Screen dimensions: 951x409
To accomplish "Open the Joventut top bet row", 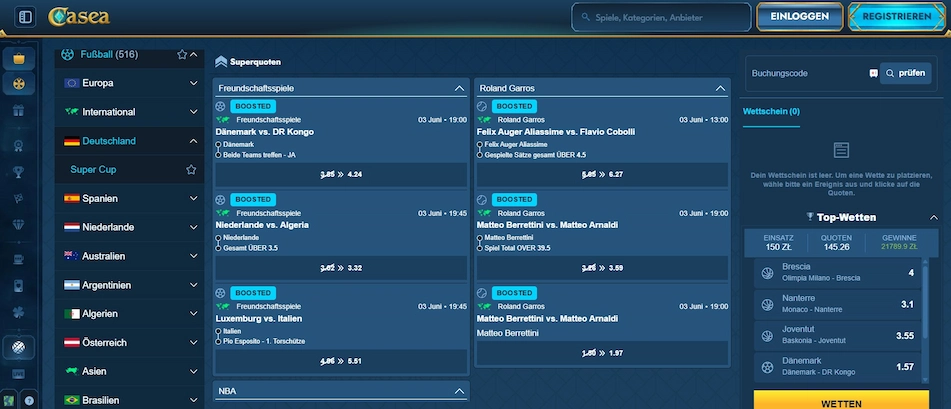I will (x=837, y=335).
